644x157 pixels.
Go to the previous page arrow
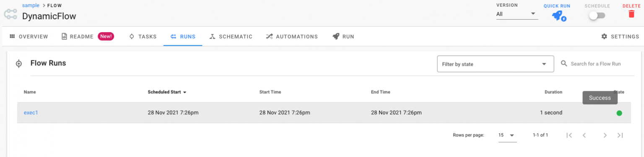point(584,135)
